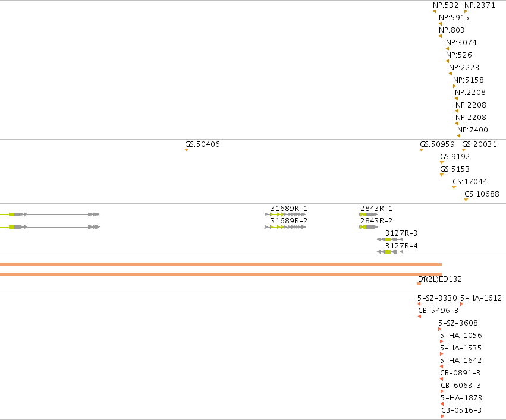Select the GS:17044 insertion label
506x420 pixels.
point(470,182)
